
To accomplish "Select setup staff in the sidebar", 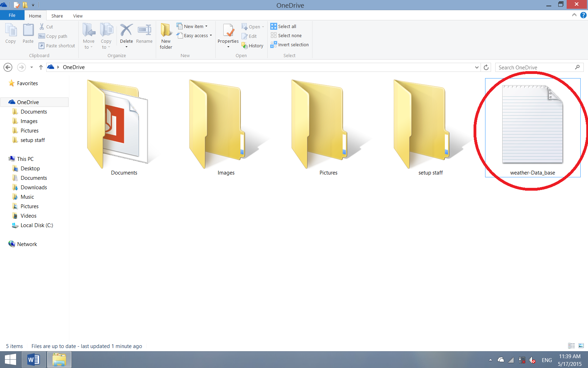I will point(28,140).
